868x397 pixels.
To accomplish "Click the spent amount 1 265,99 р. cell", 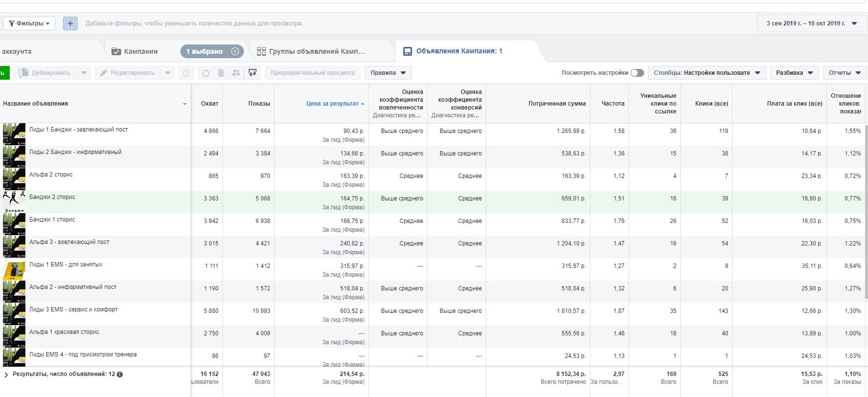I will (x=571, y=131).
